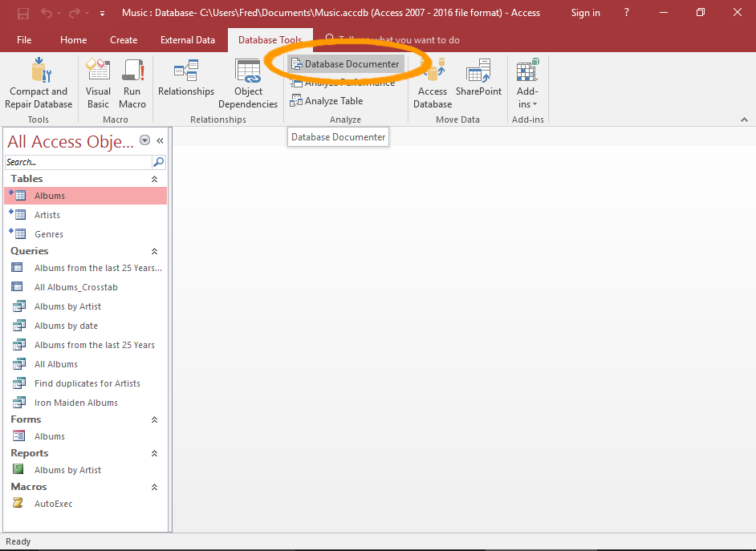Collapse the ribbon

click(743, 119)
